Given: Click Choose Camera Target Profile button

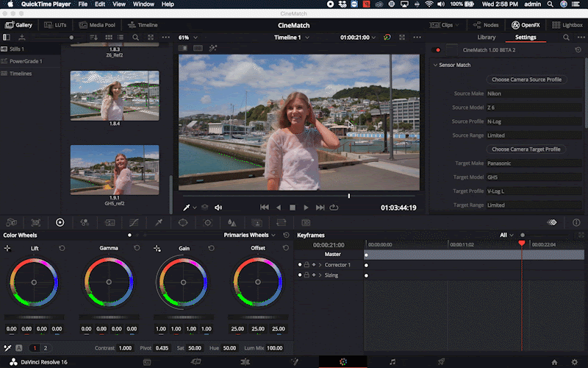Looking at the screenshot, I should coord(526,149).
